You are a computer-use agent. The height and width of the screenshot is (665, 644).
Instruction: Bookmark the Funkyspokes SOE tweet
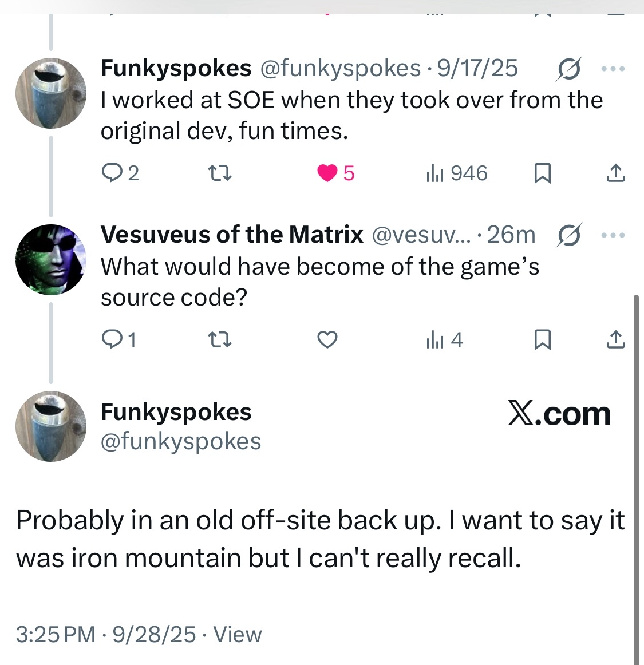[x=542, y=173]
